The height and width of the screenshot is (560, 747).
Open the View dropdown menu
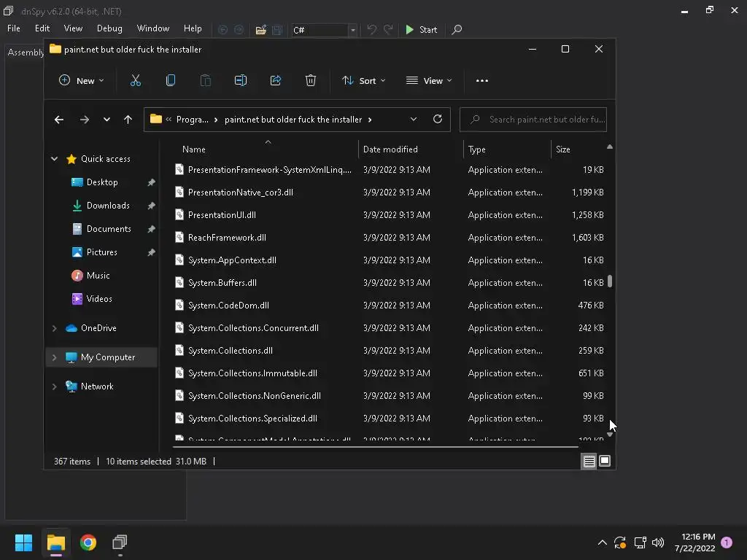click(x=429, y=80)
